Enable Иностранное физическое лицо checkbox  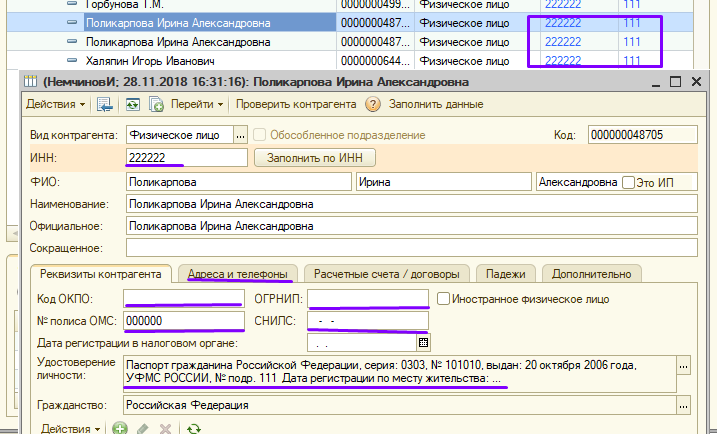pos(443,298)
